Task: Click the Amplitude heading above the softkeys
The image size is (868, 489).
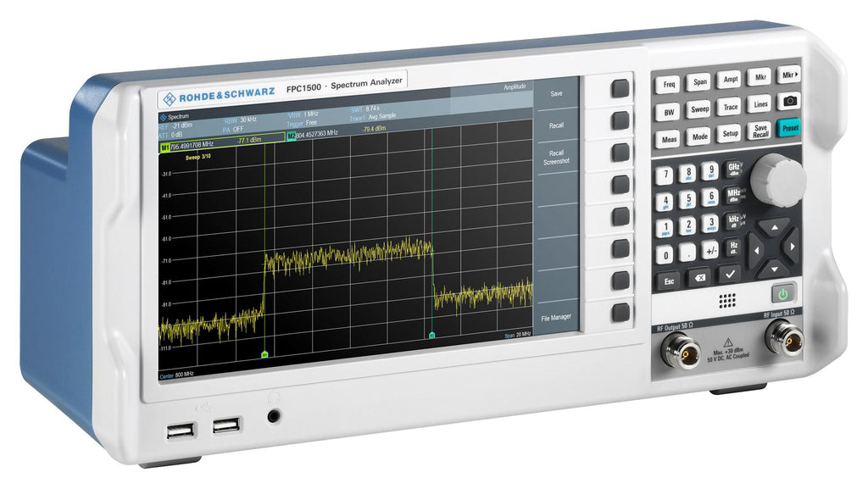Action: click(x=515, y=86)
